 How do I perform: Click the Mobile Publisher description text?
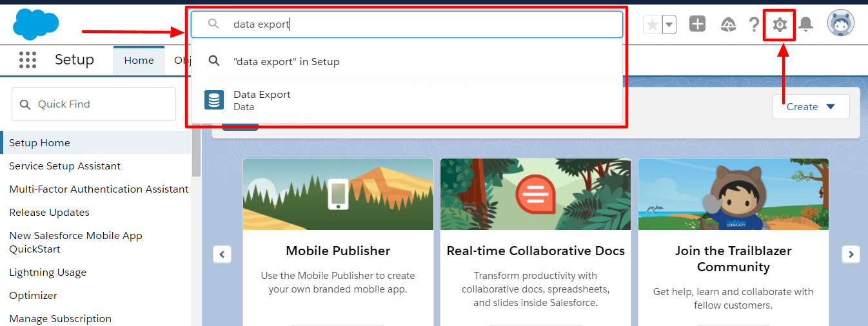(338, 282)
